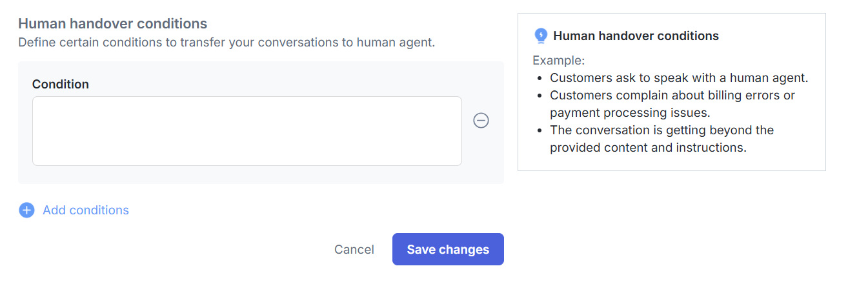Focus the Condition text area
This screenshot has height=286, width=868.
[x=247, y=131]
